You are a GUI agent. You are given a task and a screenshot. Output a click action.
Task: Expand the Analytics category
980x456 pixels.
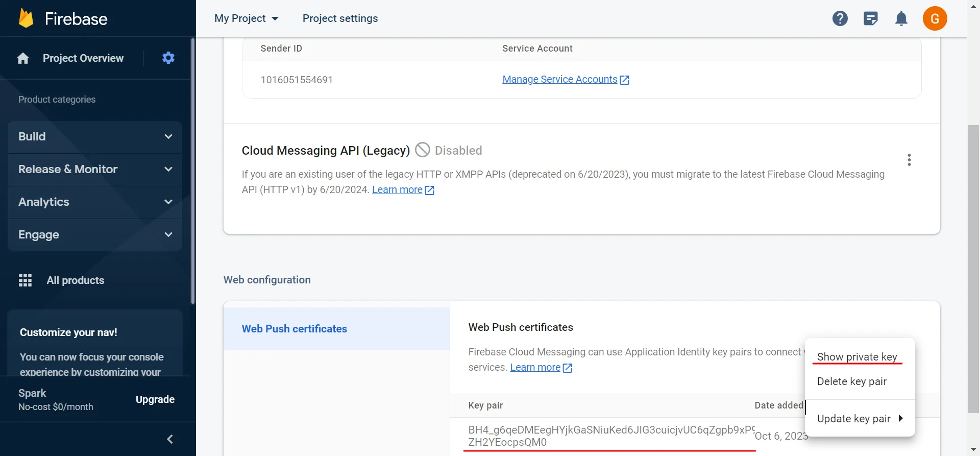(x=95, y=202)
